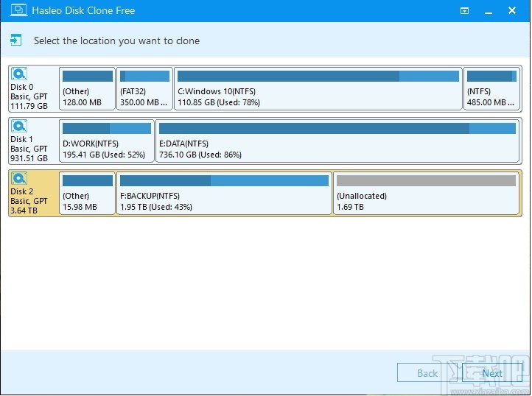Close the Hasleo Disk Clone window
532x396 pixels.
click(x=512, y=10)
